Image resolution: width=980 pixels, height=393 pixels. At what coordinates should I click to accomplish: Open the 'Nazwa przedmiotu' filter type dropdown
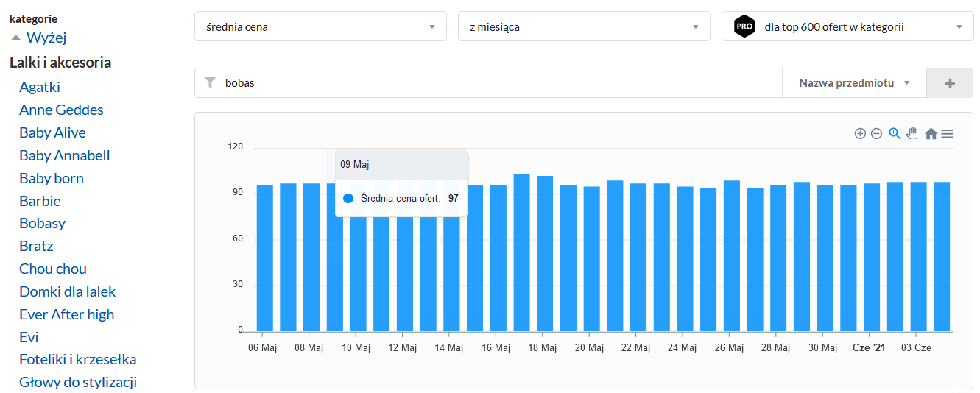point(854,83)
